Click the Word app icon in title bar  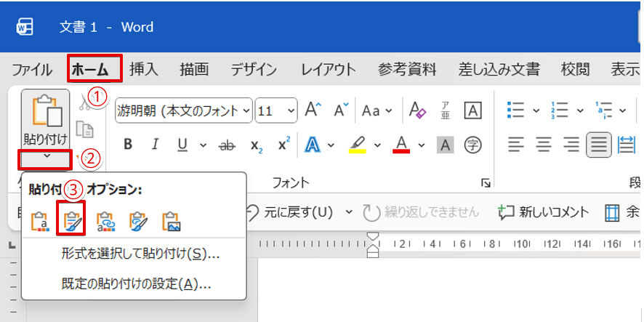[x=25, y=27]
